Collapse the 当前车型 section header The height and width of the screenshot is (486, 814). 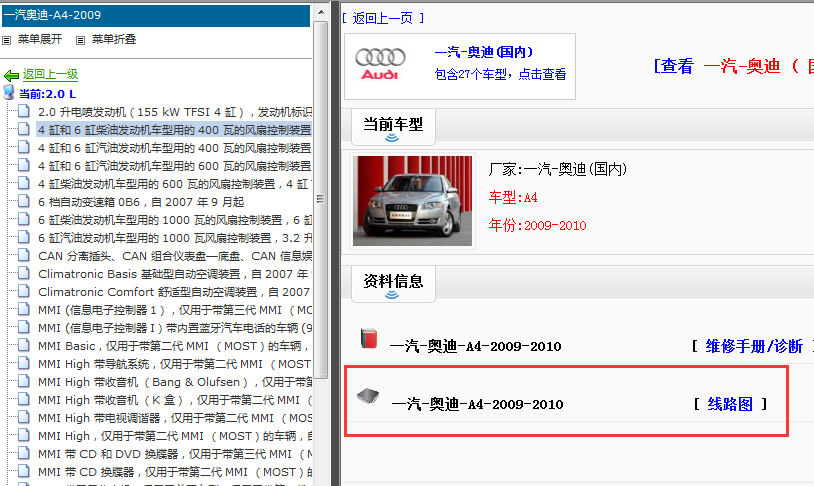tap(393, 127)
